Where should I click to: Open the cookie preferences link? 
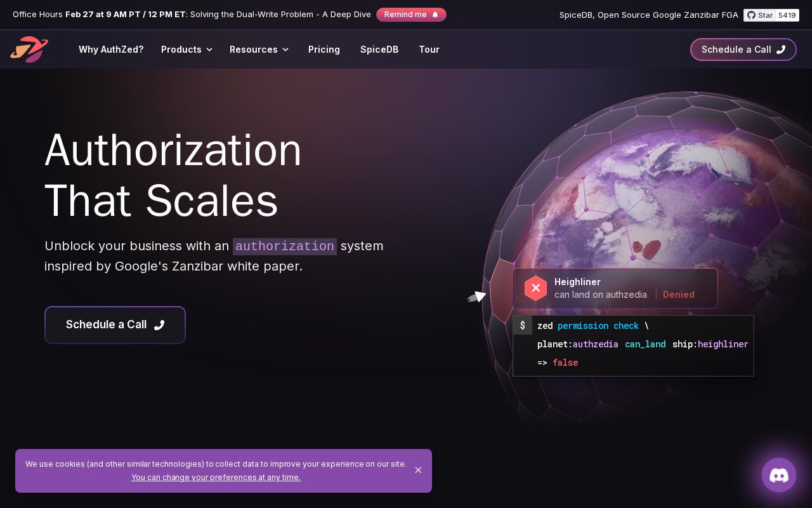coord(216,478)
